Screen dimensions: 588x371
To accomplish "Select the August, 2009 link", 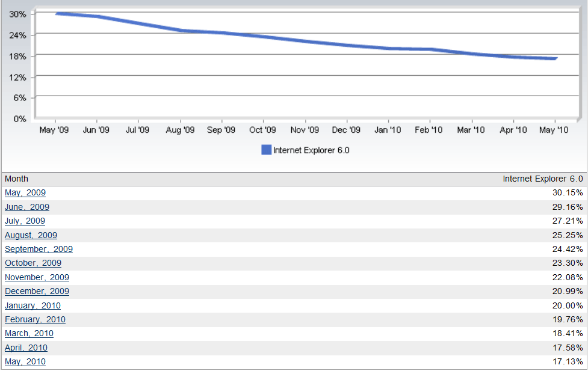I will click(x=31, y=235).
